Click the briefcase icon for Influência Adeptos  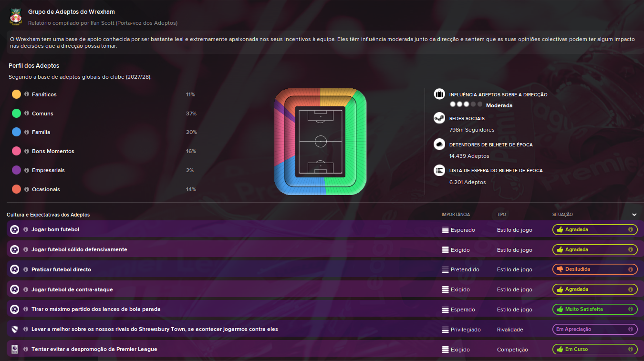(x=439, y=94)
